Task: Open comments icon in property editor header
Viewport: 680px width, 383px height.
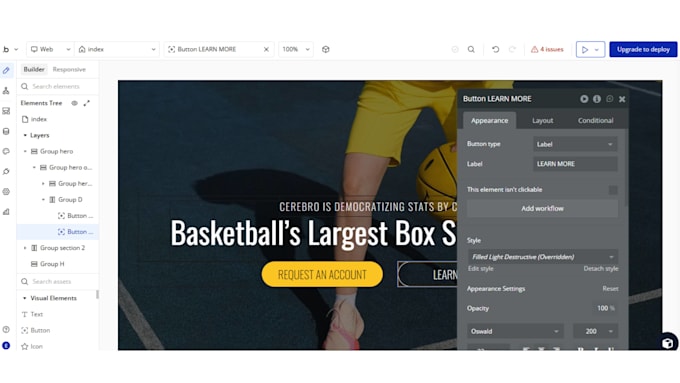Action: [x=610, y=99]
